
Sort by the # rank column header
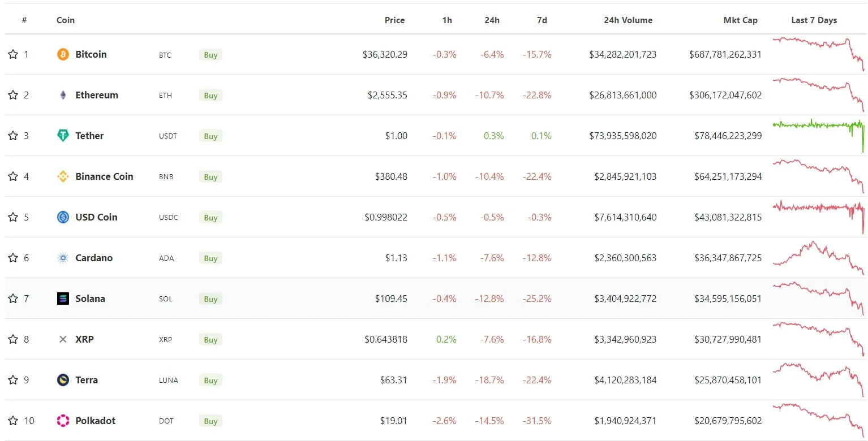point(24,20)
